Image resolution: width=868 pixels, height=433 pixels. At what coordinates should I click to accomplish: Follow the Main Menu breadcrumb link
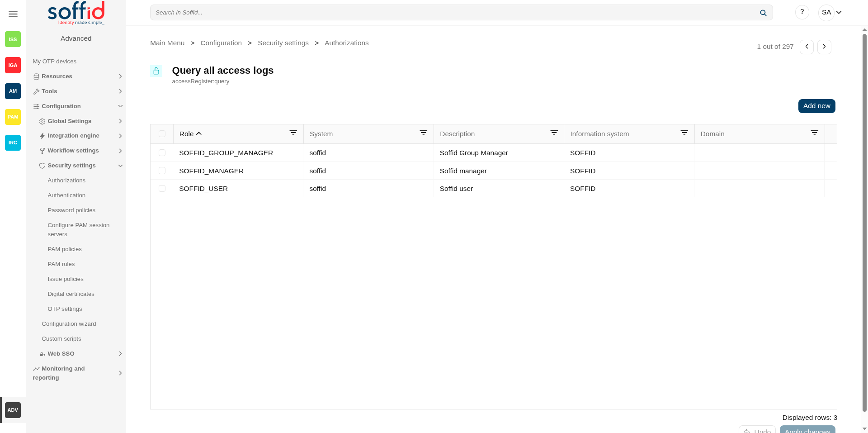tap(167, 43)
